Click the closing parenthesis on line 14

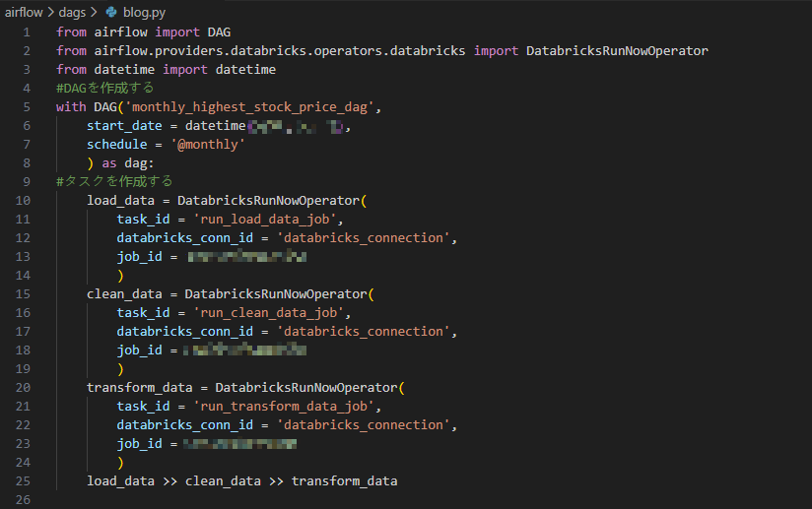tap(120, 276)
